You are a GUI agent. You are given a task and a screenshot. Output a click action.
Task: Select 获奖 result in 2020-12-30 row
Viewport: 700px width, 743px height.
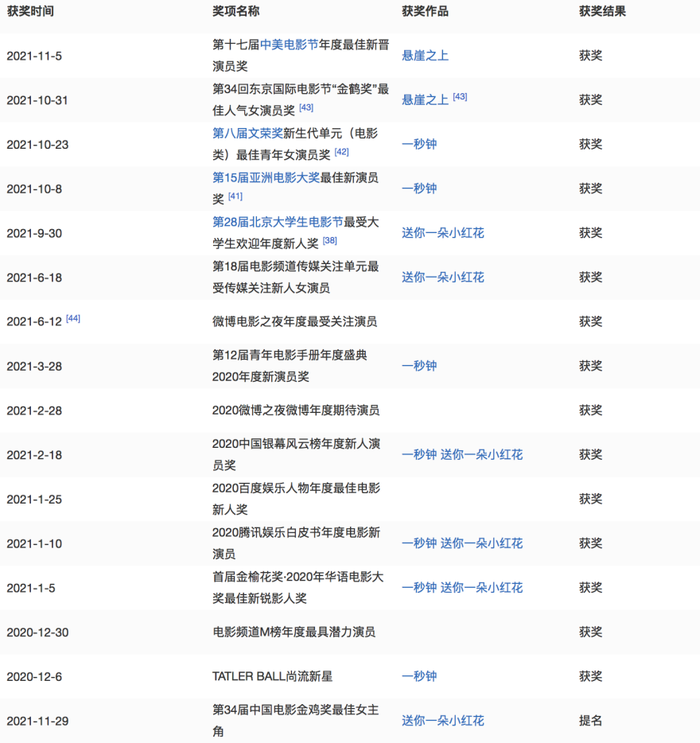point(590,632)
